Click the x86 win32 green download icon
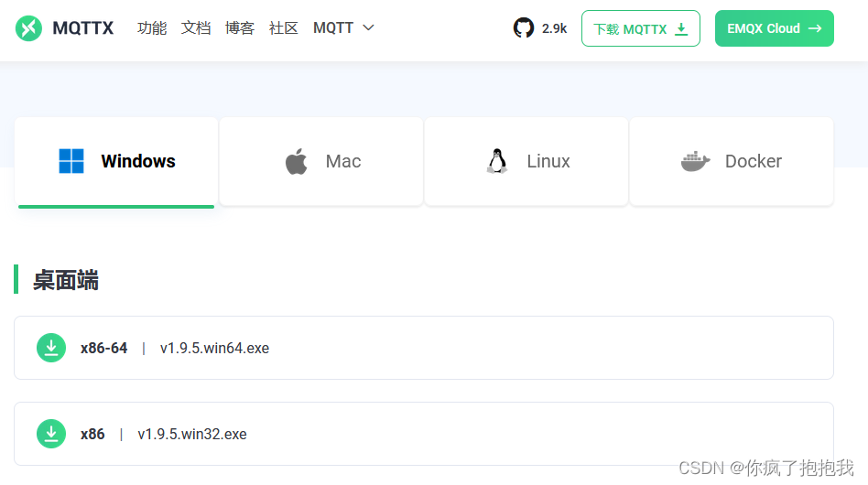Screen dimensions: 868x485 click(51, 434)
